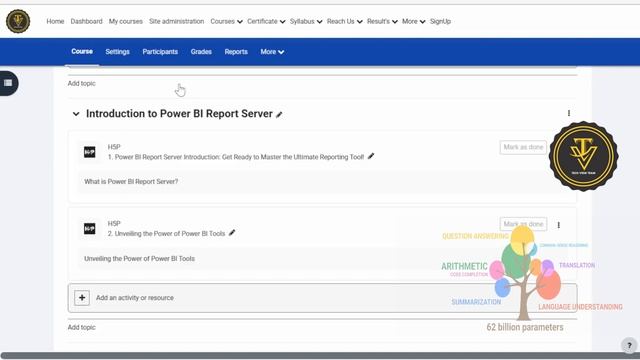Click Add an activity or resource
Viewport: 640px width, 360px height.
[x=322, y=298]
